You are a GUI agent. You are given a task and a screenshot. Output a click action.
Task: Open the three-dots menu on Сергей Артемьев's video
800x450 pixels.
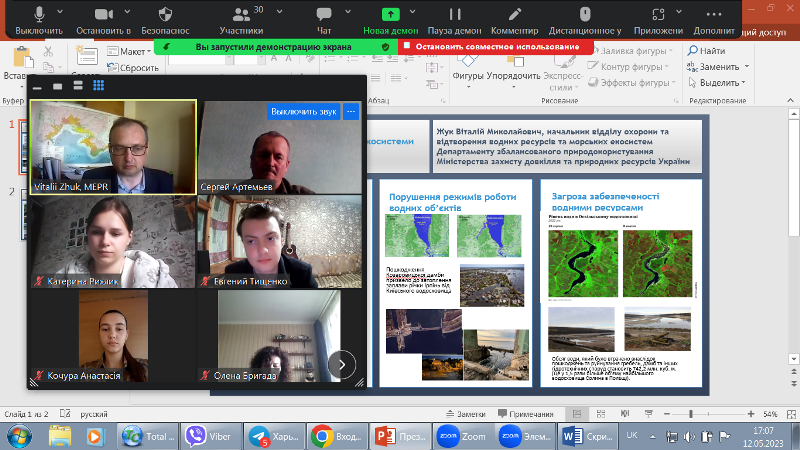(x=351, y=111)
